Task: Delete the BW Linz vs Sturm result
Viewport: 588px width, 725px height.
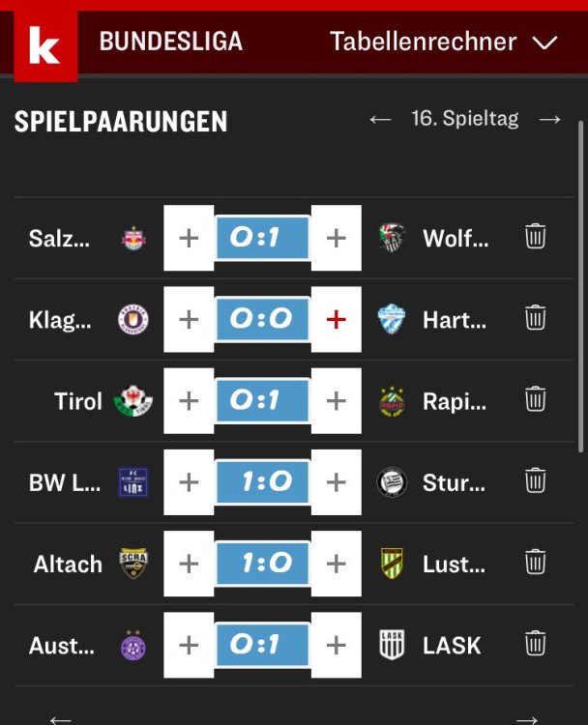Action: (x=536, y=480)
